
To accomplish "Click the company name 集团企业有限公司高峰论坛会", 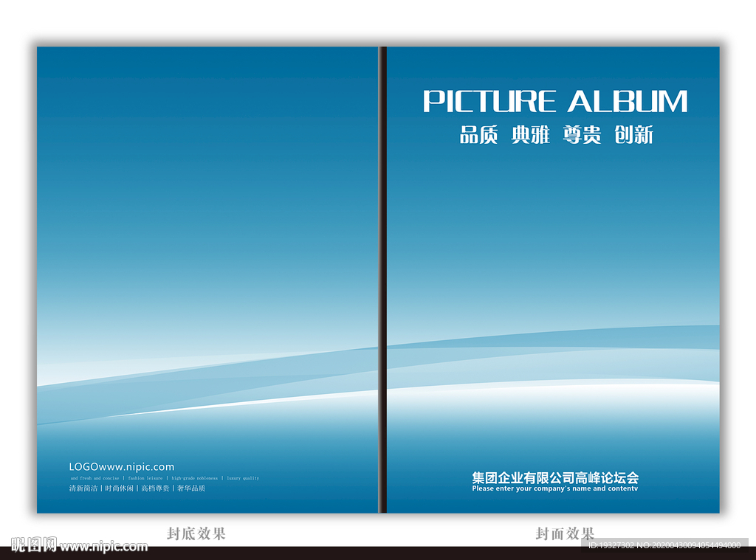I will click(x=555, y=477).
